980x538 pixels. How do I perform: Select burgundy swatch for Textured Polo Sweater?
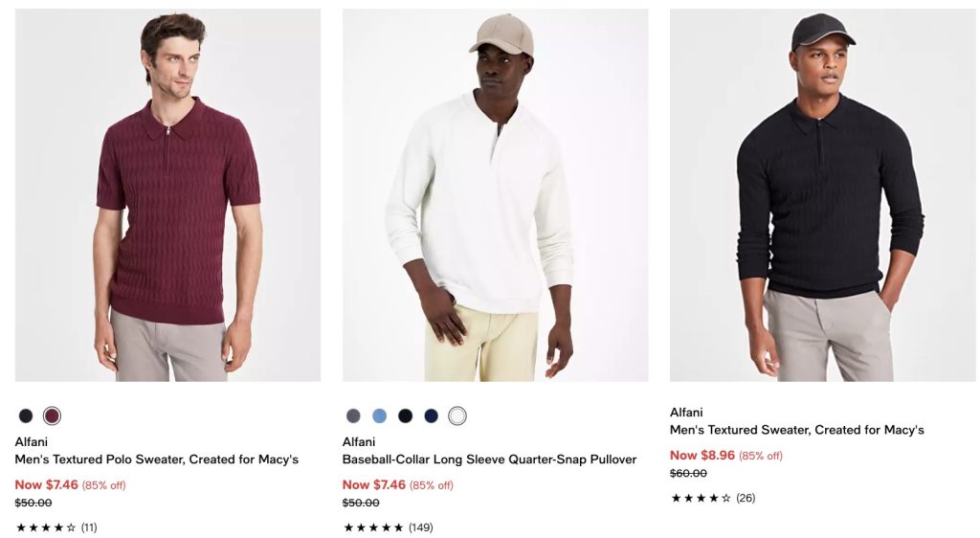52,415
